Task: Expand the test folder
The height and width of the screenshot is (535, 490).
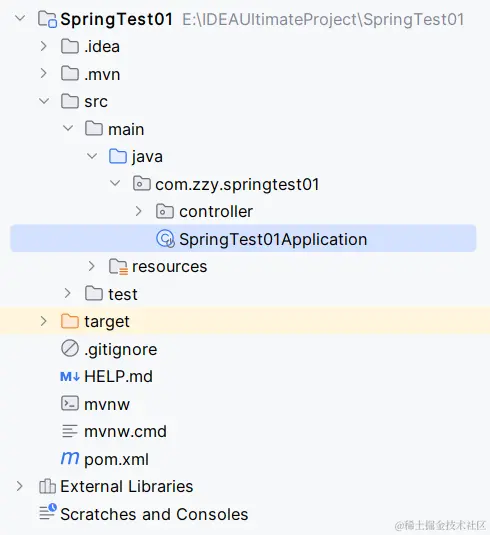Action: pyautogui.click(x=67, y=293)
